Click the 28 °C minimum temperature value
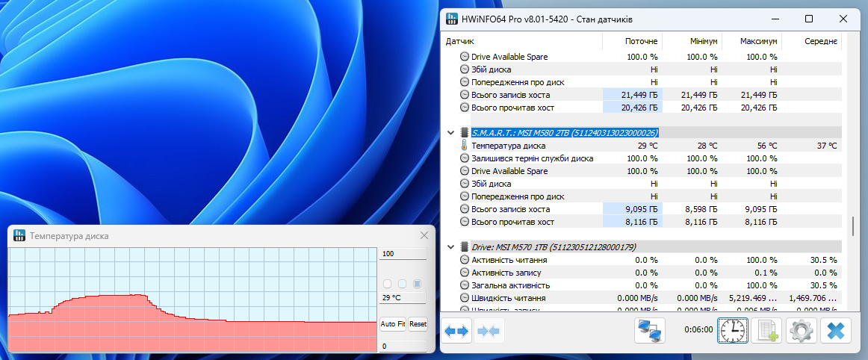Image resolution: width=868 pixels, height=360 pixels. point(707,146)
